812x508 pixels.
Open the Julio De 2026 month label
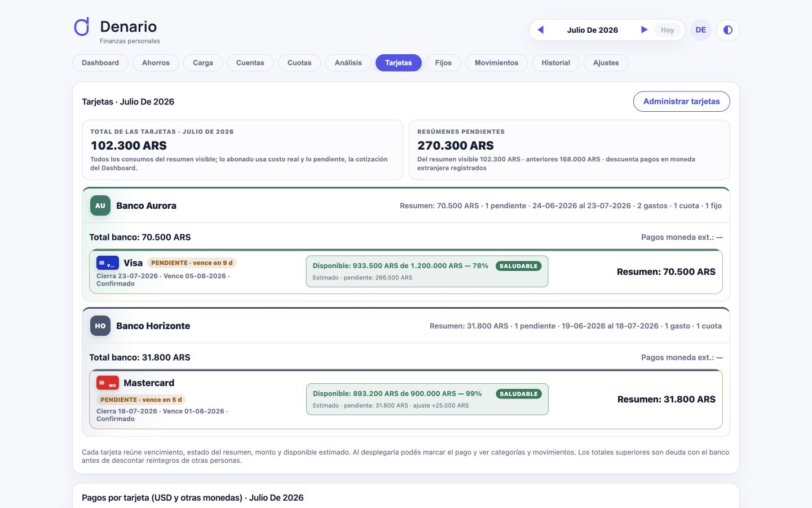coord(593,30)
